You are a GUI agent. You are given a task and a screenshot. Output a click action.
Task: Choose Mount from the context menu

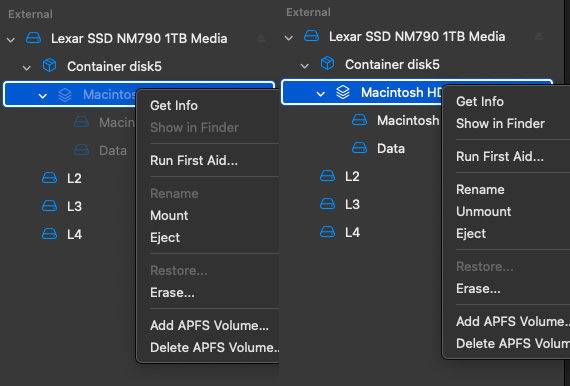[x=169, y=216]
